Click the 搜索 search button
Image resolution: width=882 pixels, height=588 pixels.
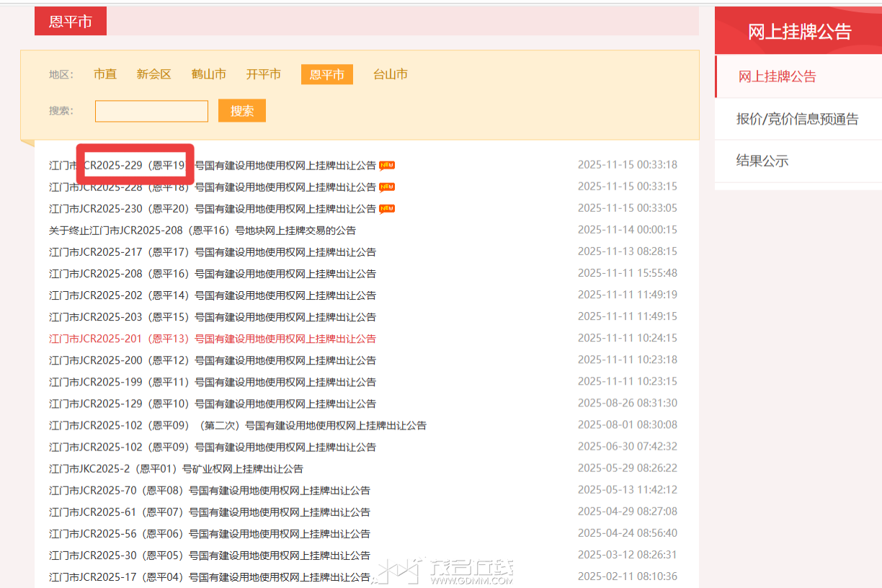[x=242, y=110]
